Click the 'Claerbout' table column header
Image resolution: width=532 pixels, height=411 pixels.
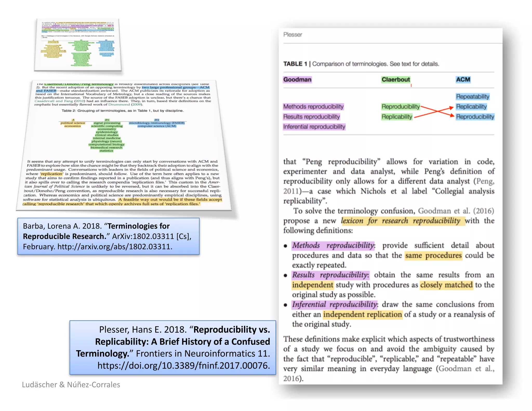(x=396, y=79)
